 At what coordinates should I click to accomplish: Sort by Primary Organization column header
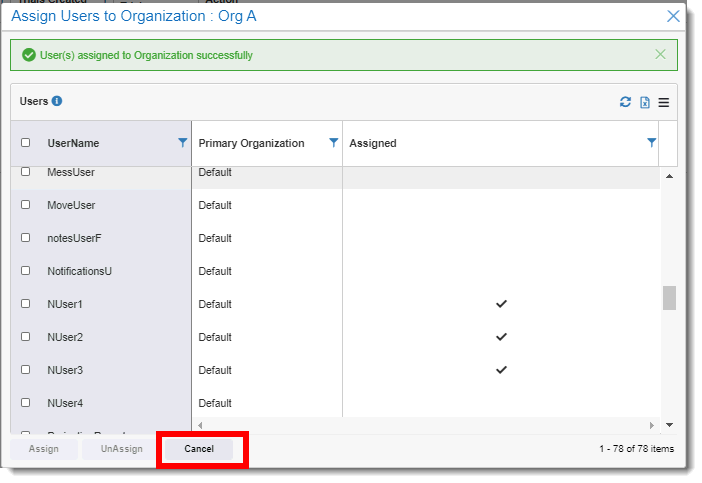251,143
